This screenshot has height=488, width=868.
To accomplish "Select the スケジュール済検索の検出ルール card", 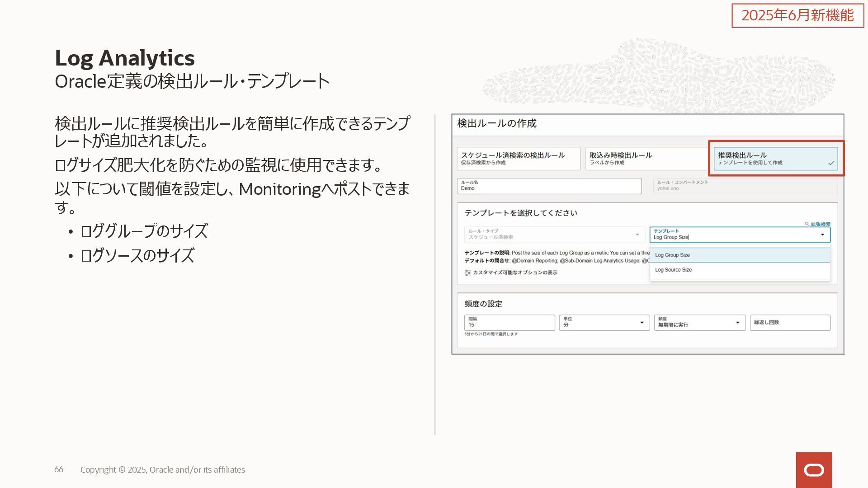I will point(519,159).
